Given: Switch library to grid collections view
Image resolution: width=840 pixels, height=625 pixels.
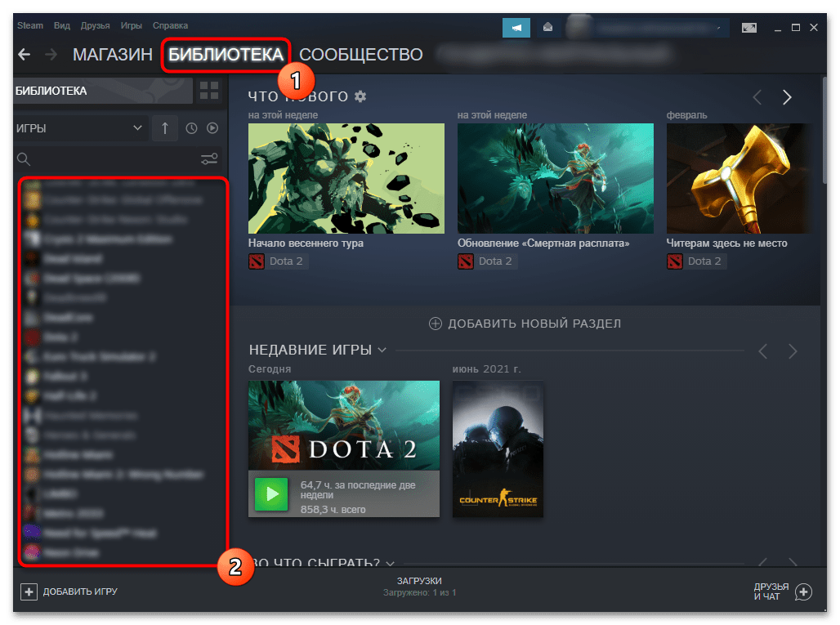Looking at the screenshot, I should coord(209,91).
